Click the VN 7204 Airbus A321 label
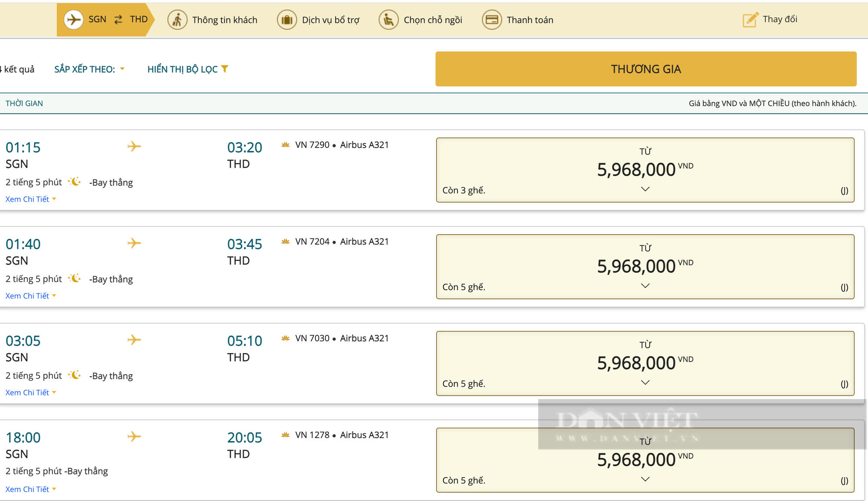The height and width of the screenshot is (501, 868). (342, 242)
